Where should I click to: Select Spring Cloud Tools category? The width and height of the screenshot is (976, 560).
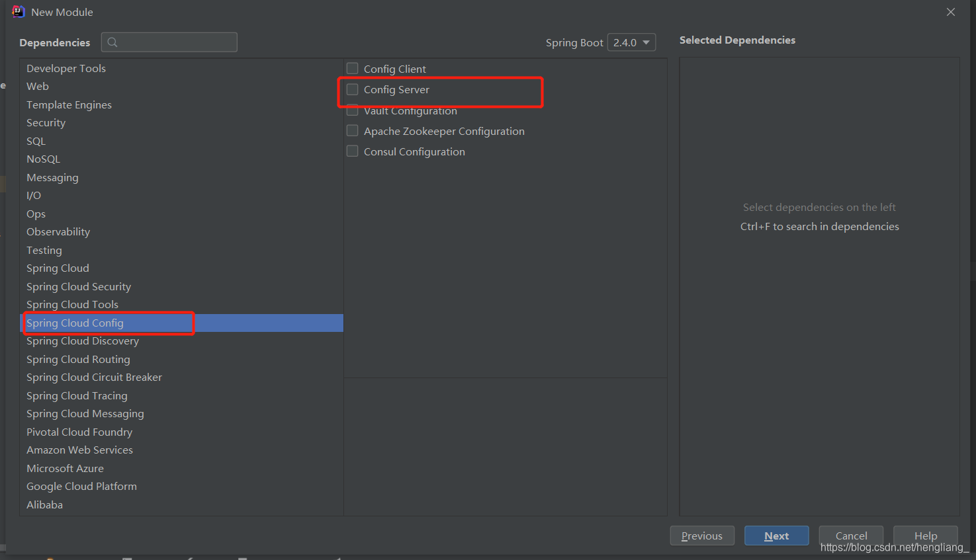[x=181, y=304]
